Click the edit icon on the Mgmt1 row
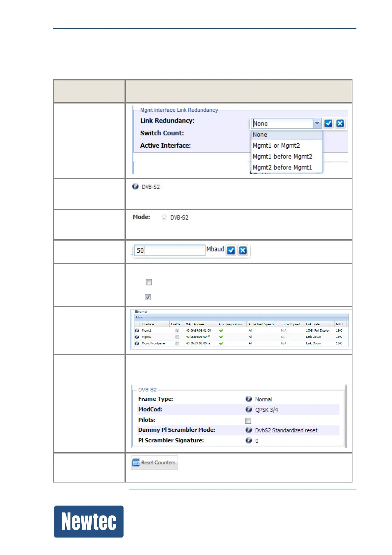The image size is (392, 555). [x=137, y=330]
